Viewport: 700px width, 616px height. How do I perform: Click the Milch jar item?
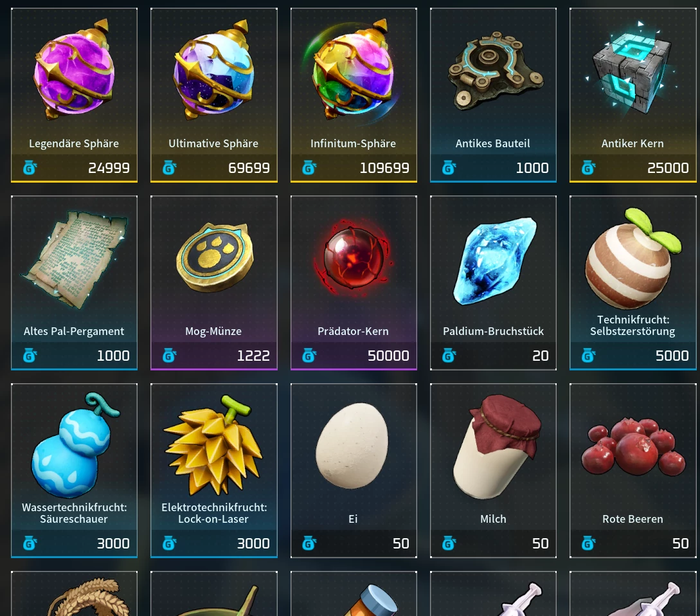[496, 447]
